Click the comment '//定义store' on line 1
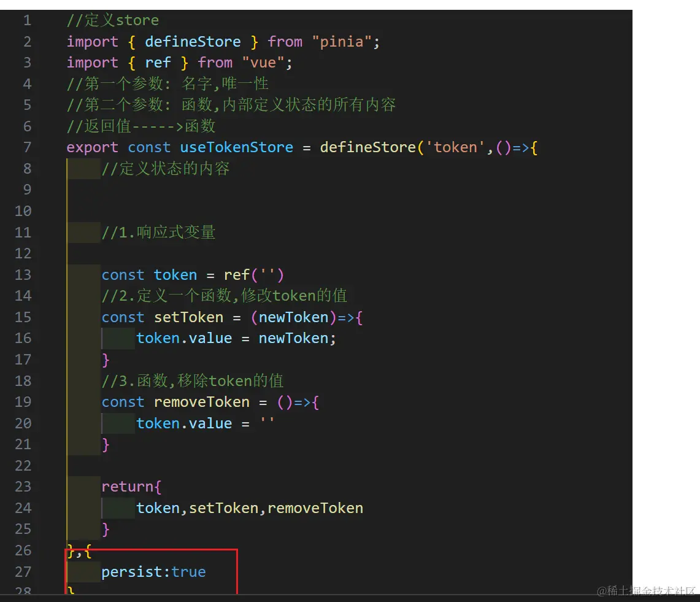Viewport: 700px width, 602px height. (x=112, y=20)
